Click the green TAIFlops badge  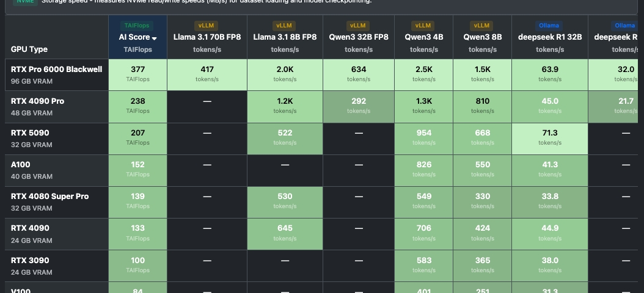coord(137,26)
